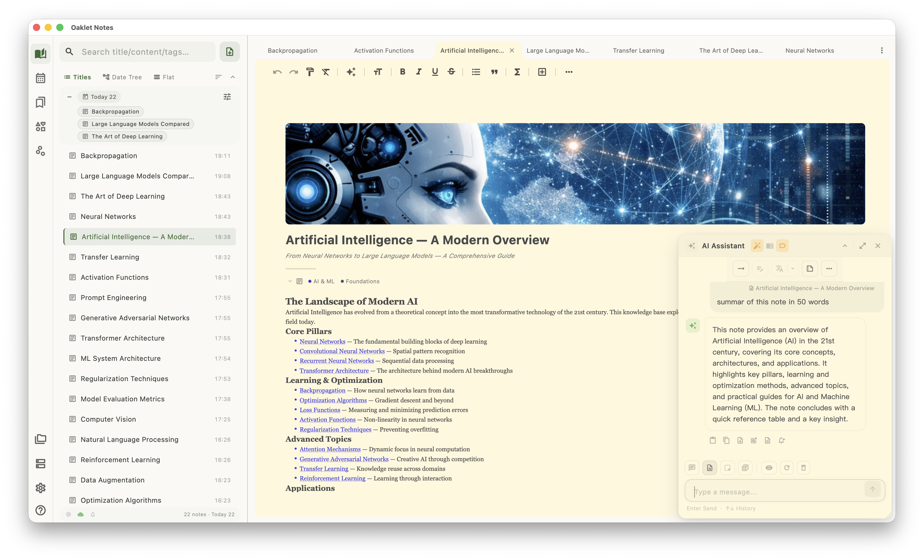Viewport: 924px width, 560px height.
Task: Click the undo arrow in the toolbar
Action: point(277,72)
